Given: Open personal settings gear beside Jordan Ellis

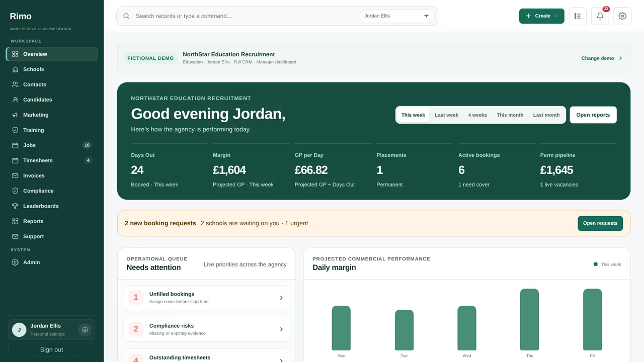Looking at the screenshot, I should pos(85,330).
